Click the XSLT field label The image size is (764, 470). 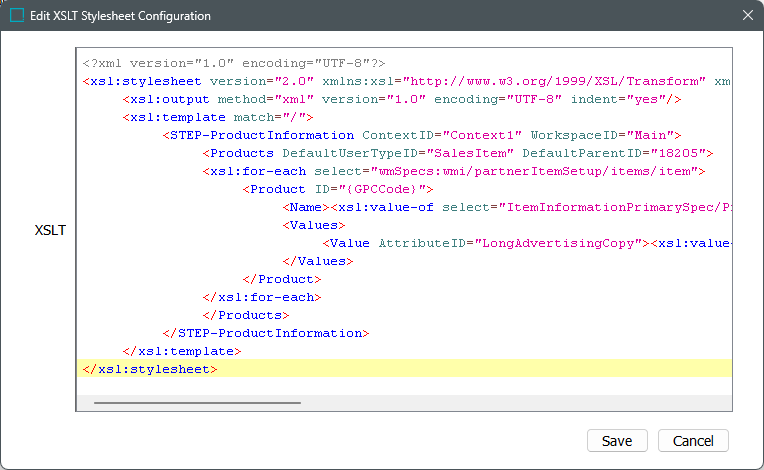point(51,230)
